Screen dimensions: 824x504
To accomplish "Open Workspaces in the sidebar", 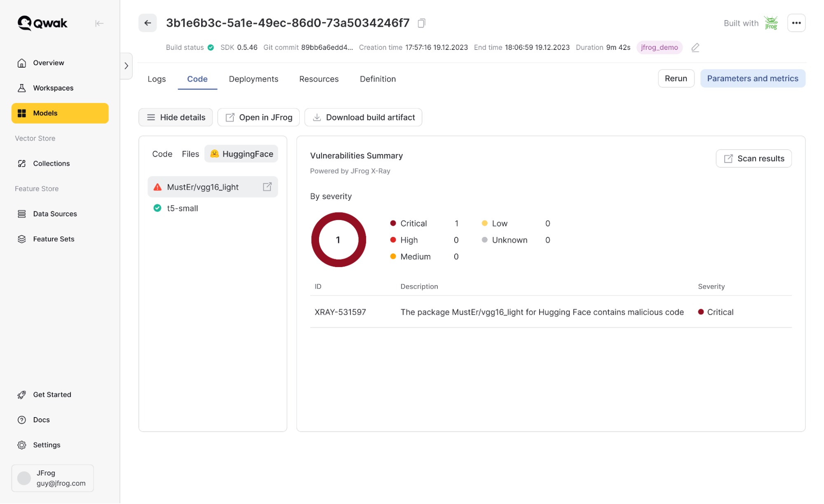I will click(x=60, y=88).
